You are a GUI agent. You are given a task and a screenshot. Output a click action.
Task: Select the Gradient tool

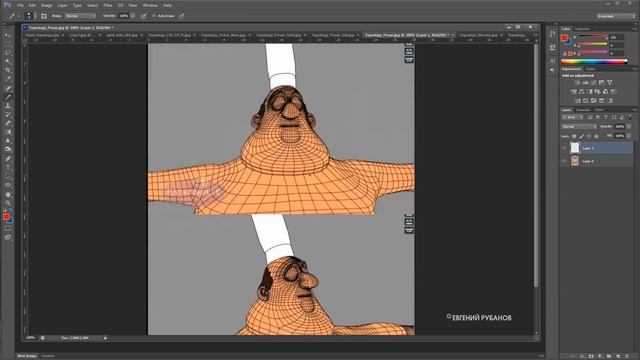pos(8,132)
